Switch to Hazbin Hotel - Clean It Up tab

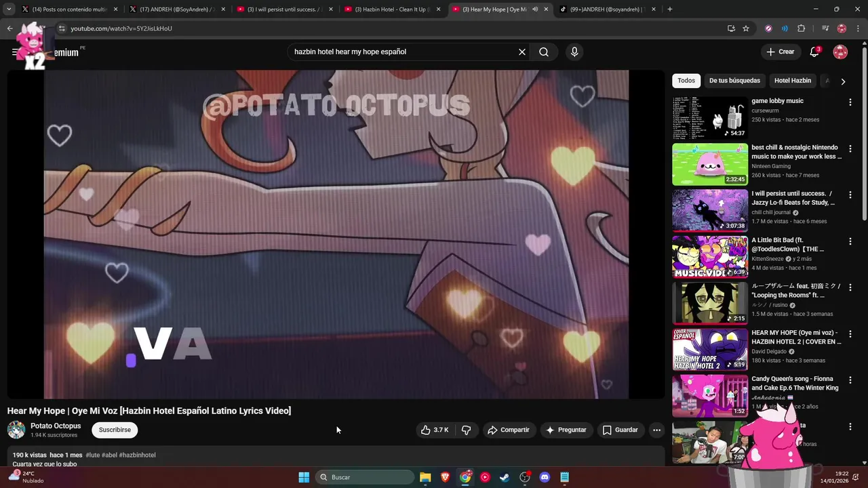point(393,9)
